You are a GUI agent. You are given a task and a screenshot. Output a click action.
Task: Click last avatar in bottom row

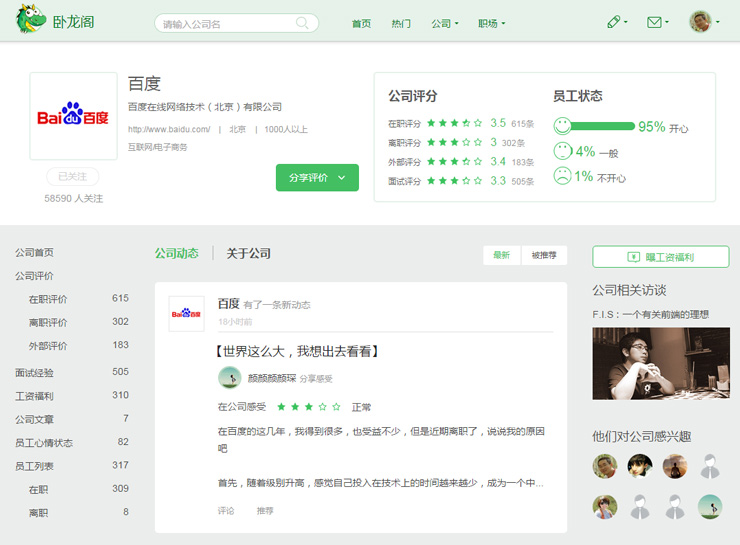pyautogui.click(x=710, y=507)
